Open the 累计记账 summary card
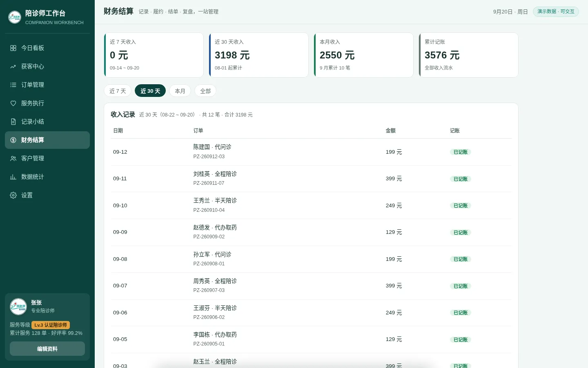 (469, 55)
